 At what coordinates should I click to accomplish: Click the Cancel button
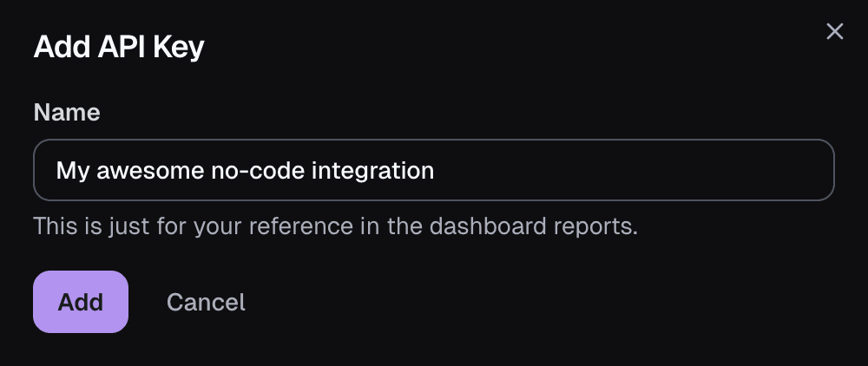click(x=206, y=302)
